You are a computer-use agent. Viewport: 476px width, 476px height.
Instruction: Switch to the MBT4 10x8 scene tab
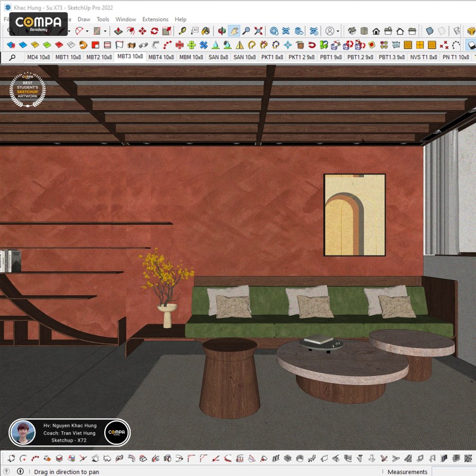(161, 57)
